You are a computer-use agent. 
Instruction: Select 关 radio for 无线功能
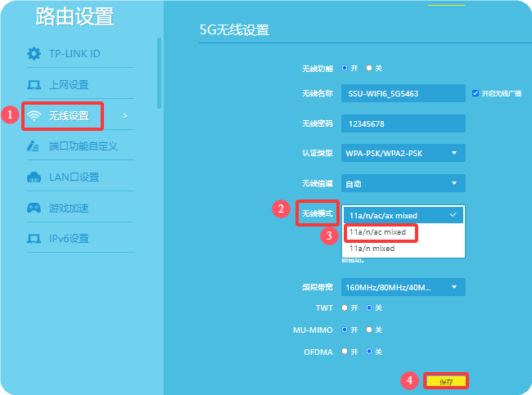[x=370, y=68]
